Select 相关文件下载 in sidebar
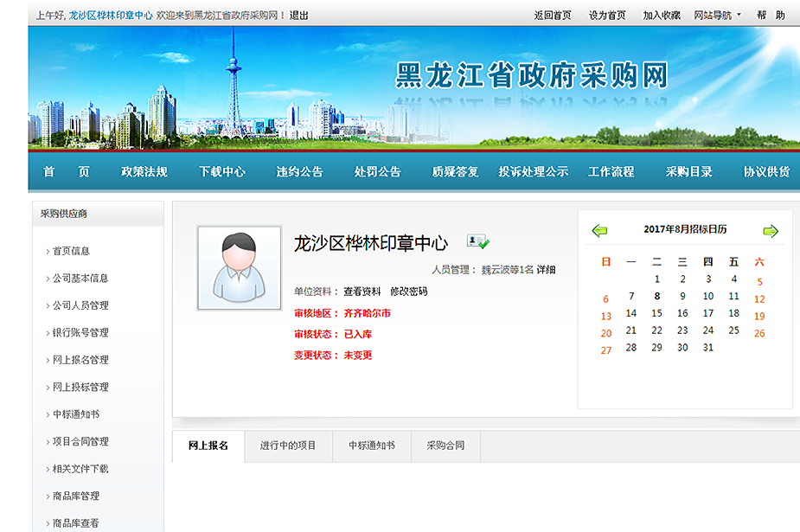The width and height of the screenshot is (800, 532). click(x=80, y=469)
